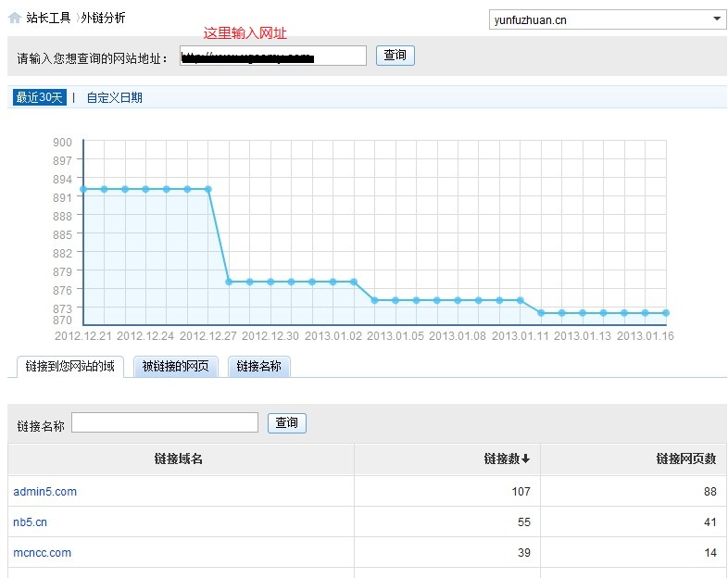This screenshot has width=728, height=578.
Task: Click the home icon beside 站长工具
Action: (15, 18)
